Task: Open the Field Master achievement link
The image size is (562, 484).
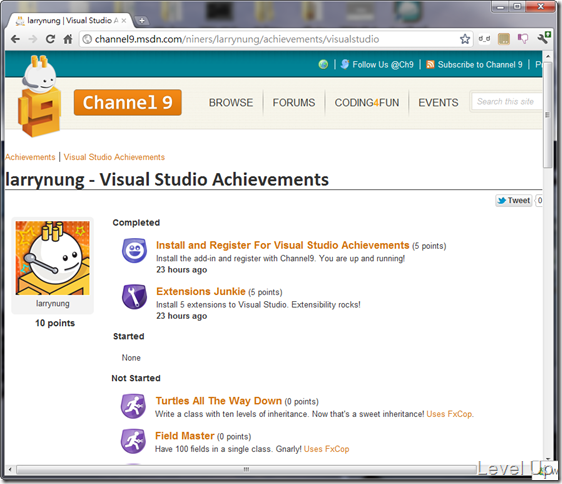Action: 185,436
